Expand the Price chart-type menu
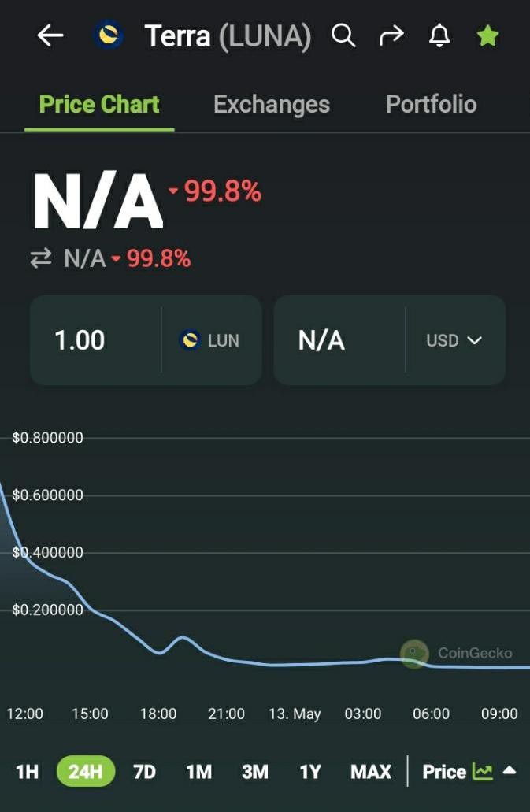The width and height of the screenshot is (530, 812). [x=510, y=770]
